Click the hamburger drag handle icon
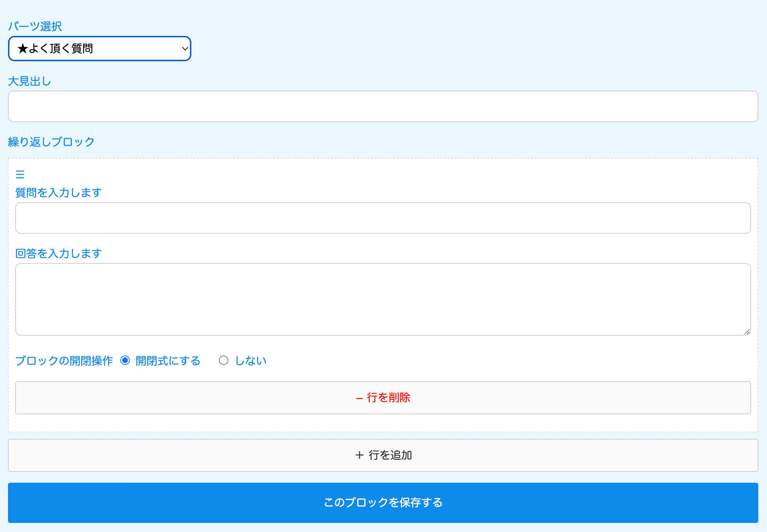The image size is (767, 532). point(20,175)
